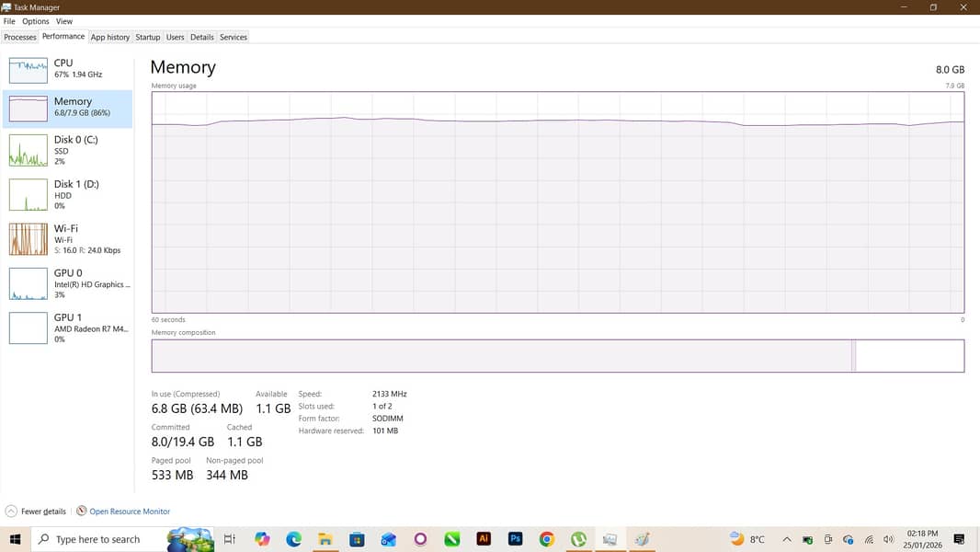The image size is (980, 552).
Task: Open the volume control in system tray
Action: [x=888, y=539]
